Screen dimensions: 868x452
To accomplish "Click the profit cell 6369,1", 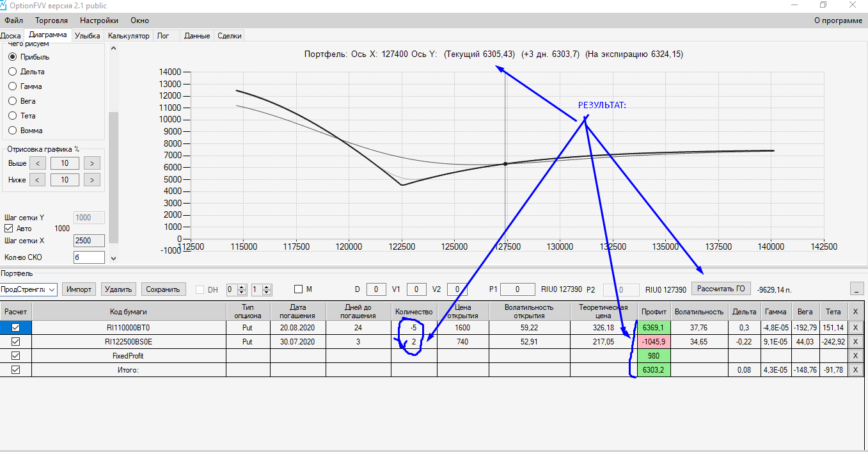I will (652, 327).
